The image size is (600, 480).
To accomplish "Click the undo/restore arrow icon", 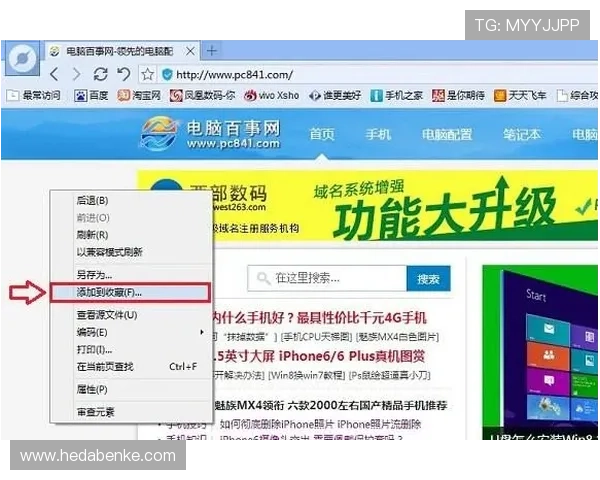I will (x=124, y=74).
